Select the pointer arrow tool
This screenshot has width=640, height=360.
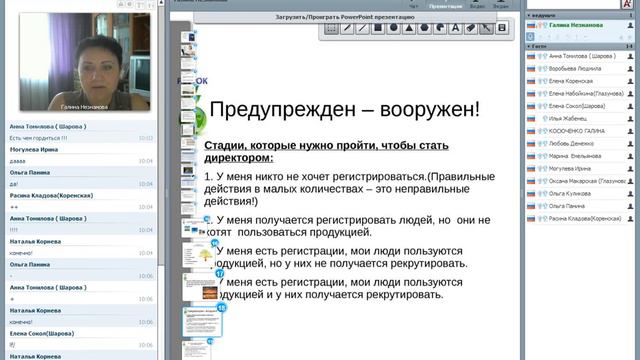(487, 28)
